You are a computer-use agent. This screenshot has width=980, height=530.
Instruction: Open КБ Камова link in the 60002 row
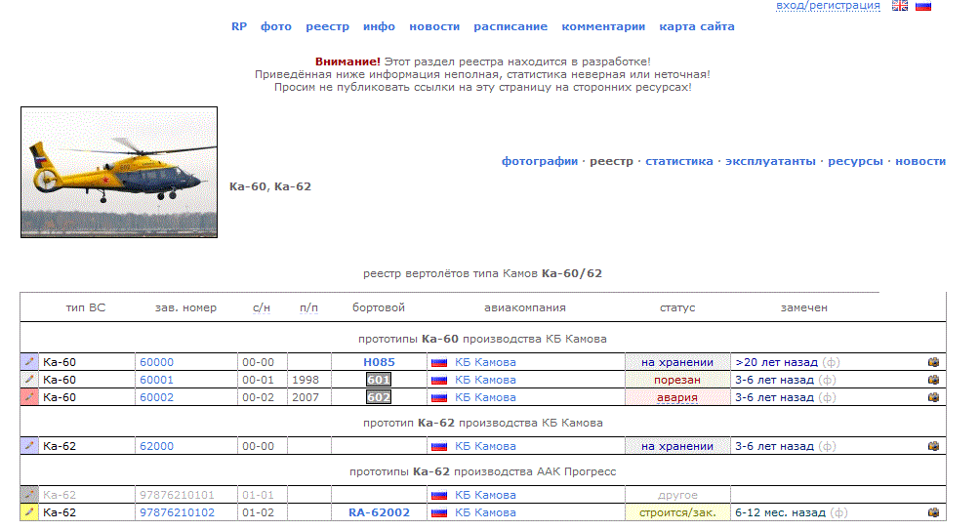(486, 397)
